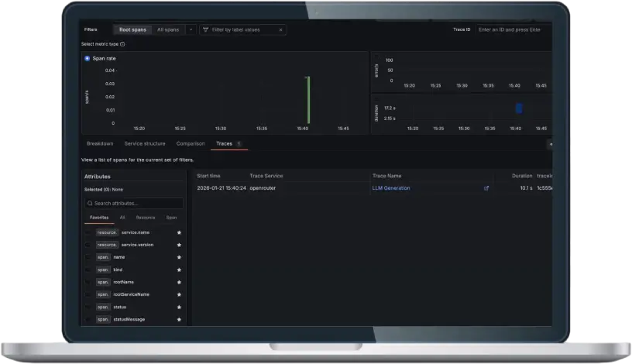632x364 pixels.
Task: Sort by the Trace Name column header
Action: [x=386, y=176]
